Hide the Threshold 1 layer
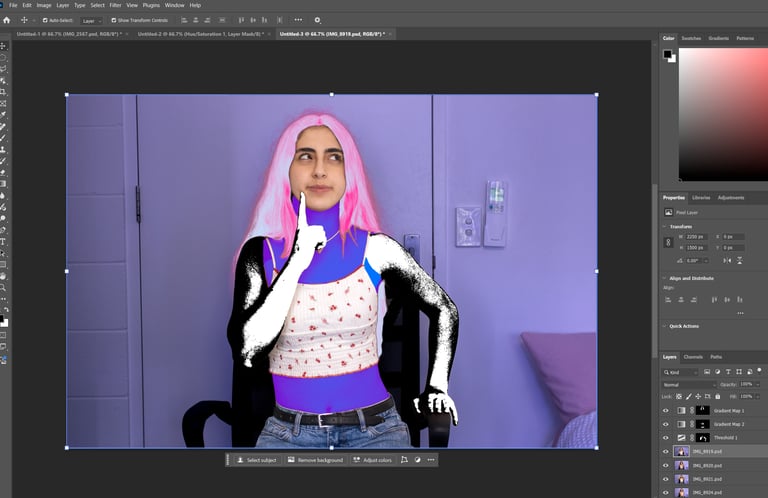Screen dimensions: 768x498 [x=666, y=437]
